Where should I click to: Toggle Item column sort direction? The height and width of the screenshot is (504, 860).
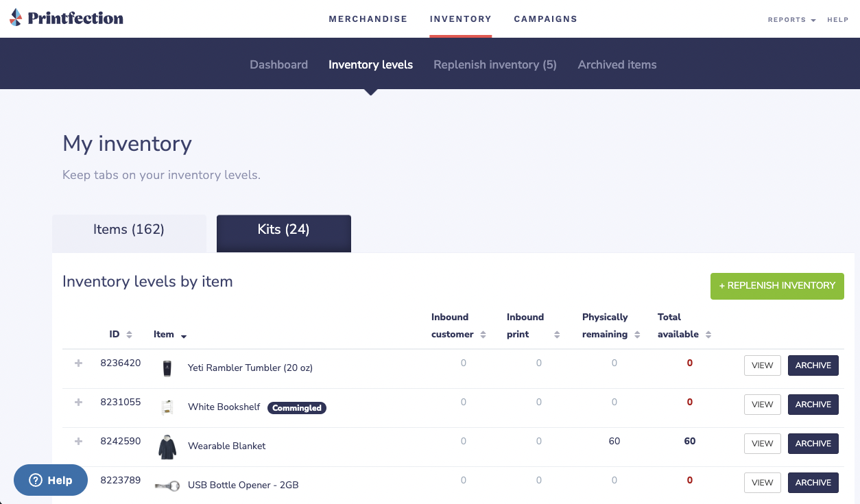pyautogui.click(x=184, y=335)
